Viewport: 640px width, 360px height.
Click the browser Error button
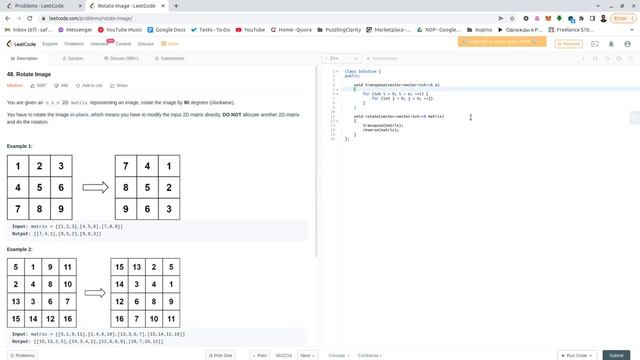623,18
